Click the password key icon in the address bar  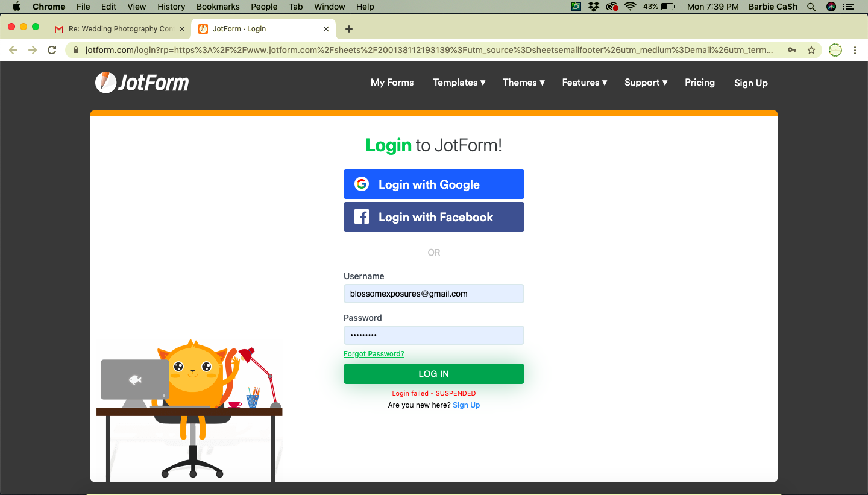click(791, 50)
